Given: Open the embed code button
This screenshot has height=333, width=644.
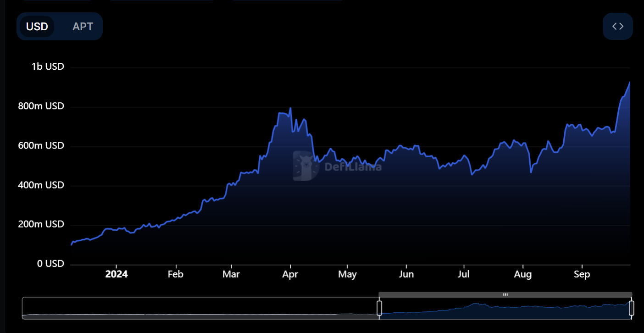Looking at the screenshot, I should click(x=618, y=27).
